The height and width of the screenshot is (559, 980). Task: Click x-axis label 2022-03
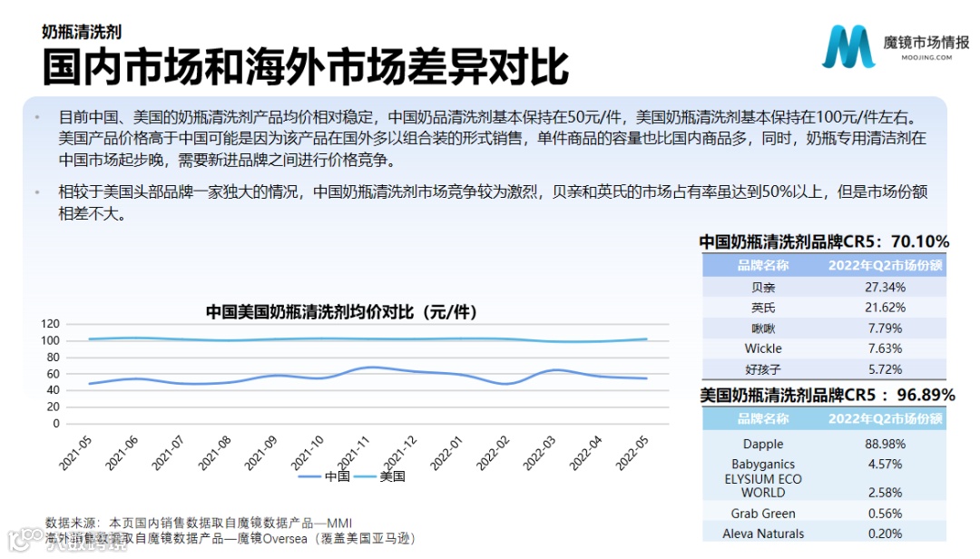pyautogui.click(x=539, y=453)
